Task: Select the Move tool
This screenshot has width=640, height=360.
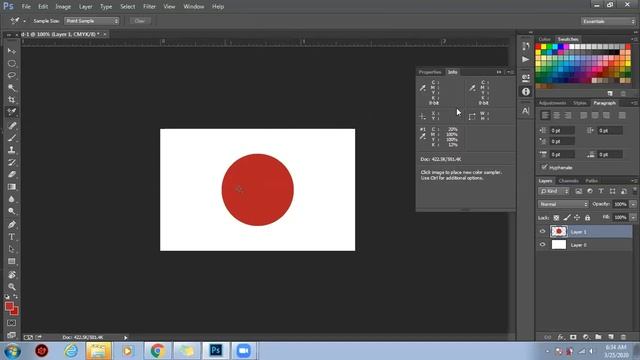Action: (x=11, y=51)
